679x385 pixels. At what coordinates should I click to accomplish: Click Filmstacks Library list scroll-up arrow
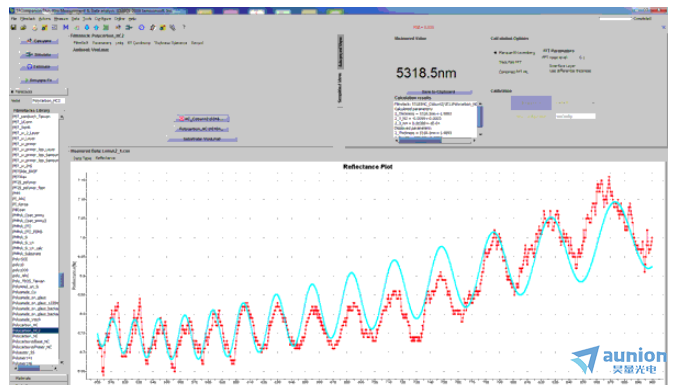(61, 117)
